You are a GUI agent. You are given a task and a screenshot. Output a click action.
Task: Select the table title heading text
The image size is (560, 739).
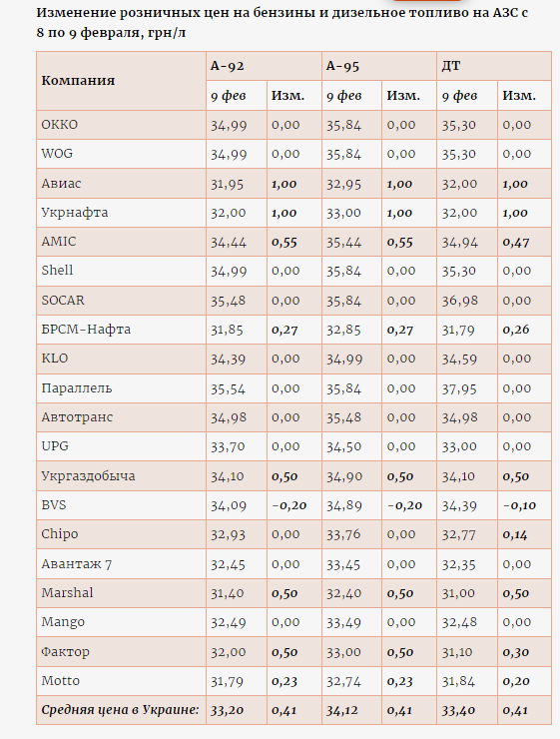pos(282,23)
